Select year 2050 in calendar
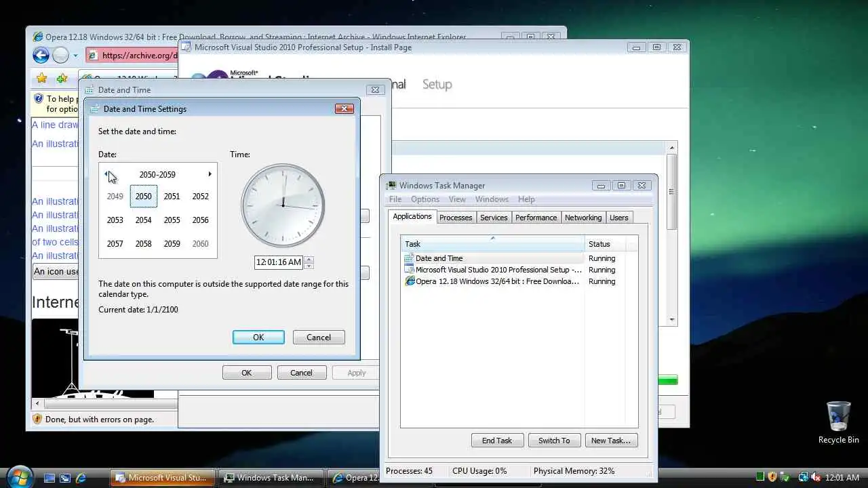 [144, 197]
